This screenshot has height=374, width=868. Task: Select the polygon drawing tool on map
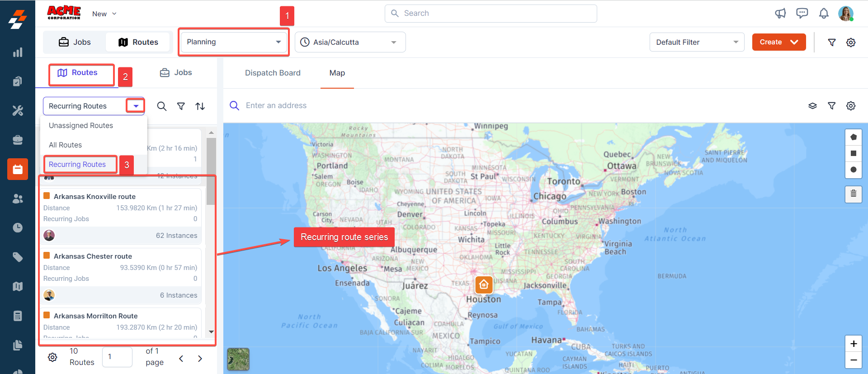tap(854, 137)
